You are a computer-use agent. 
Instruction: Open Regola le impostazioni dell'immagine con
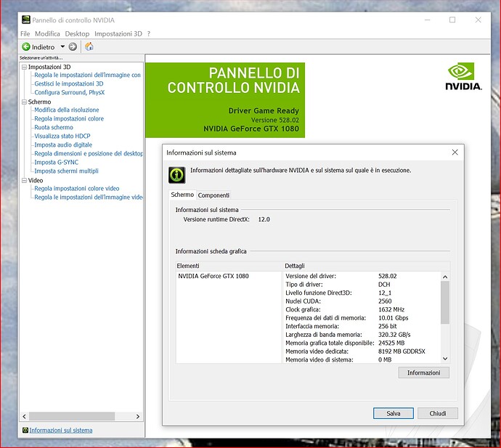click(87, 75)
